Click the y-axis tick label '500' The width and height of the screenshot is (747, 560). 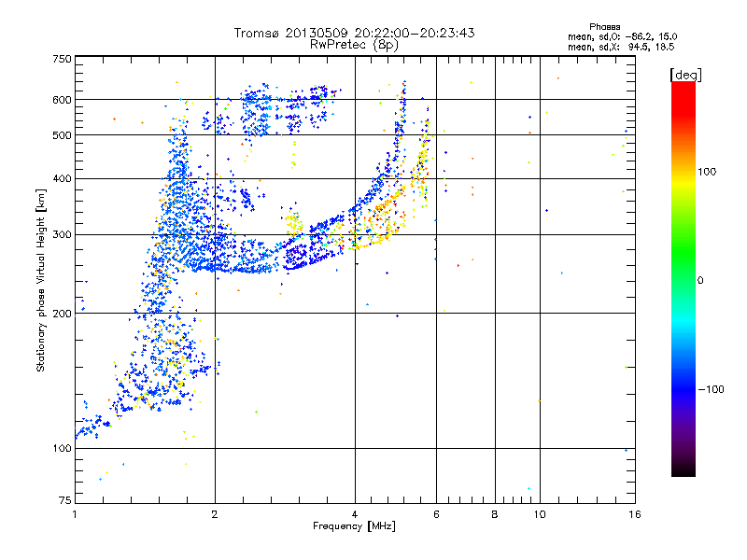click(62, 135)
